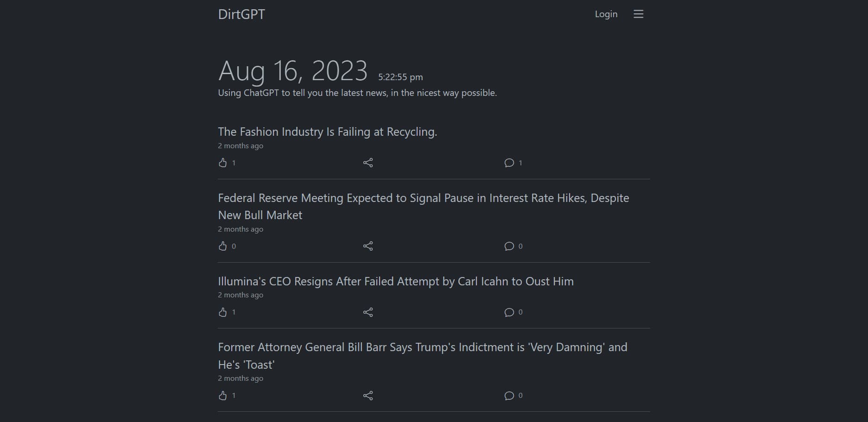This screenshot has width=868, height=422.
Task: Like the Illumina CEO resignation article
Action: [x=223, y=312]
